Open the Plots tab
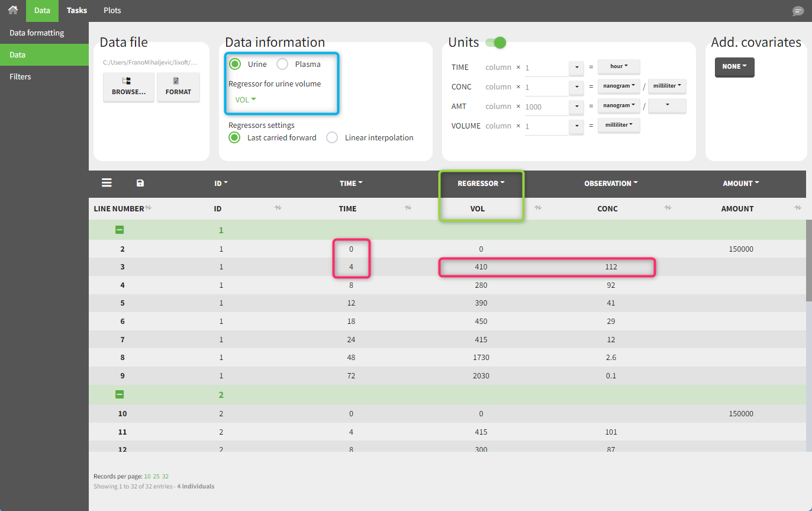This screenshot has width=812, height=511. pyautogui.click(x=112, y=11)
